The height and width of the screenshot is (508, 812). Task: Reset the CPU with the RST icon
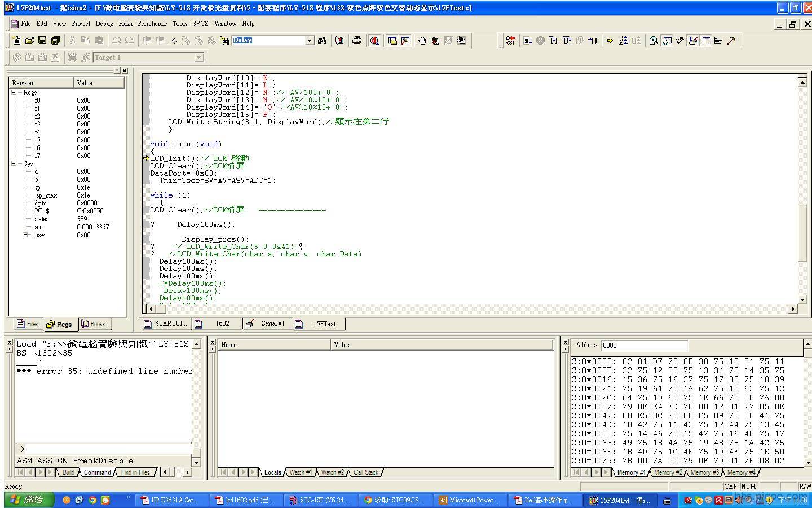(510, 40)
